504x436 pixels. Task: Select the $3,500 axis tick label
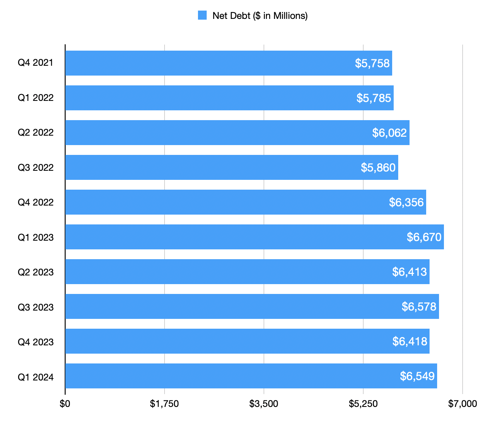click(264, 404)
